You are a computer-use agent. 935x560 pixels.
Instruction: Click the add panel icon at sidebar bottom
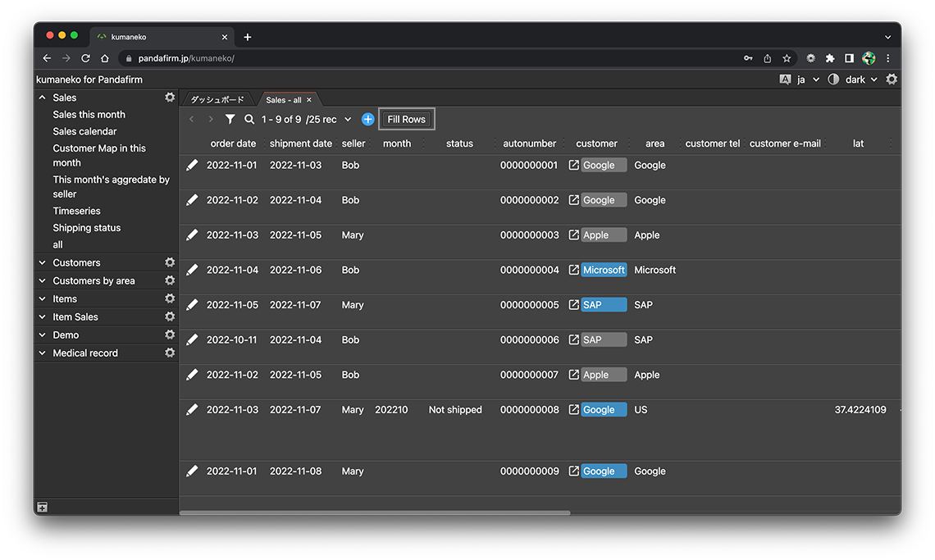(43, 508)
